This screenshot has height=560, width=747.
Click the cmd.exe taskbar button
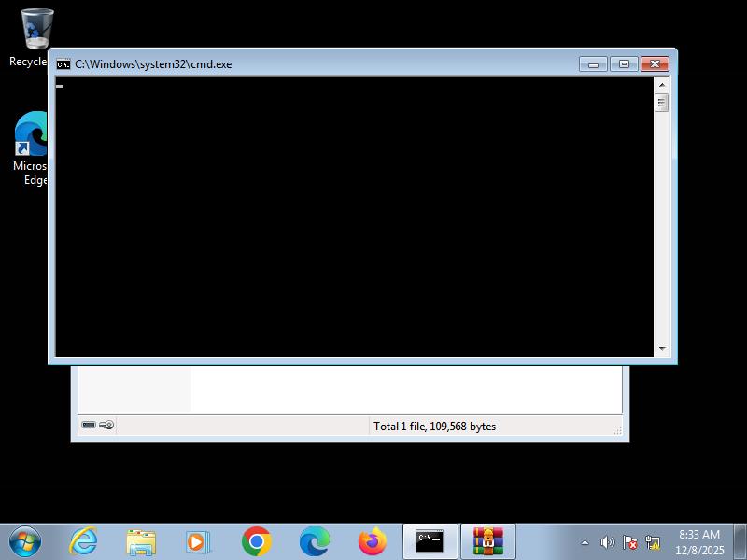pyautogui.click(x=430, y=541)
